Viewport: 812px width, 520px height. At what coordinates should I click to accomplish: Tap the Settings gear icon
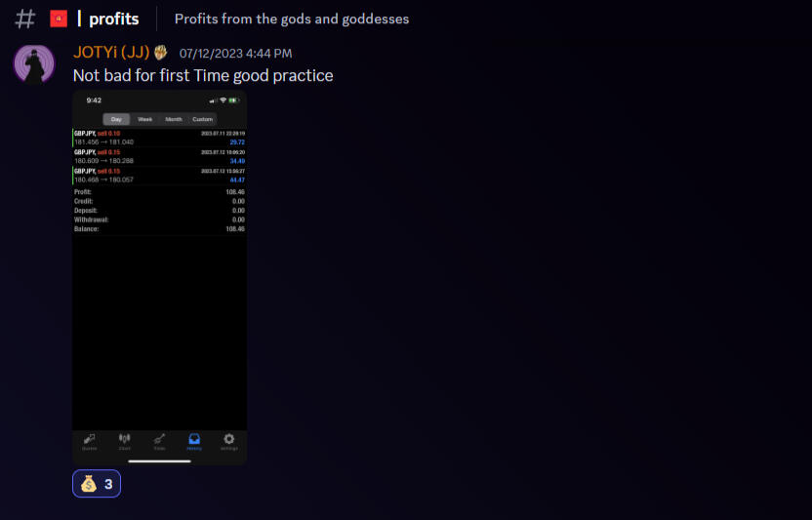coord(229,441)
